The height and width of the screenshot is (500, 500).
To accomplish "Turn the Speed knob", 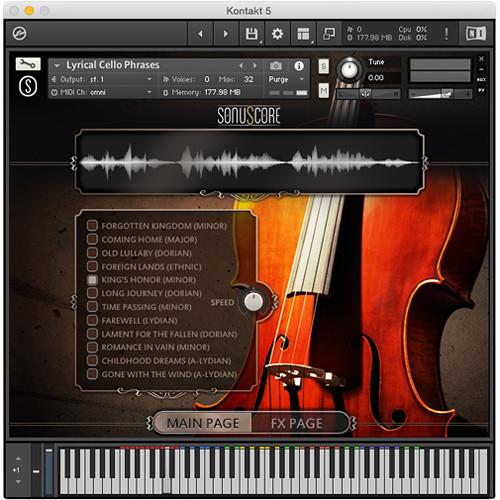I will [x=253, y=302].
